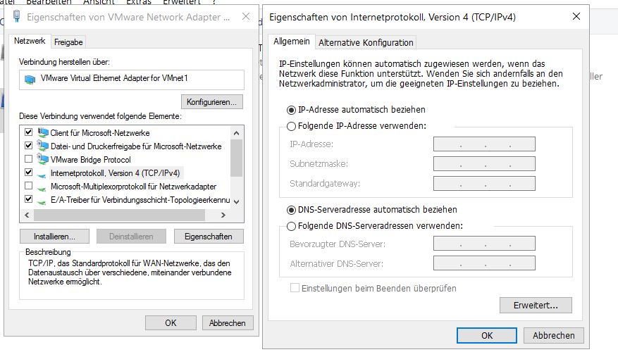This screenshot has height=364, width=618.
Task: Click the VMware Virtual Ethernet Adapter icon
Action: [x=30, y=79]
